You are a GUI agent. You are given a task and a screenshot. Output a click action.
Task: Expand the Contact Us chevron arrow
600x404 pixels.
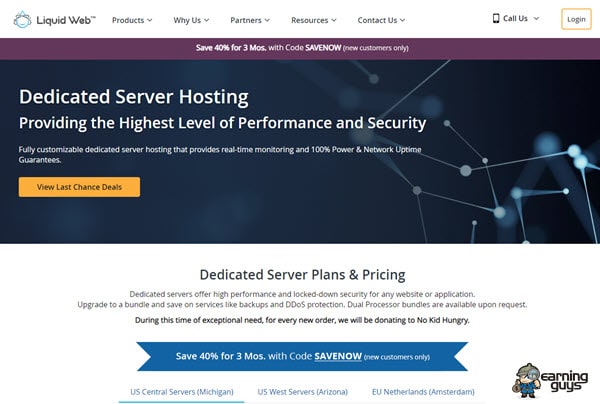coord(402,20)
